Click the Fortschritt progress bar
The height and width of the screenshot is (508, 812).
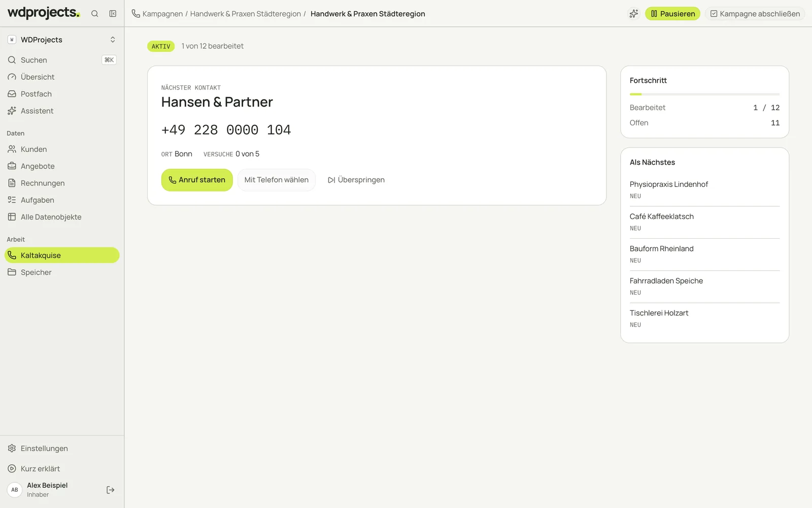click(x=704, y=94)
